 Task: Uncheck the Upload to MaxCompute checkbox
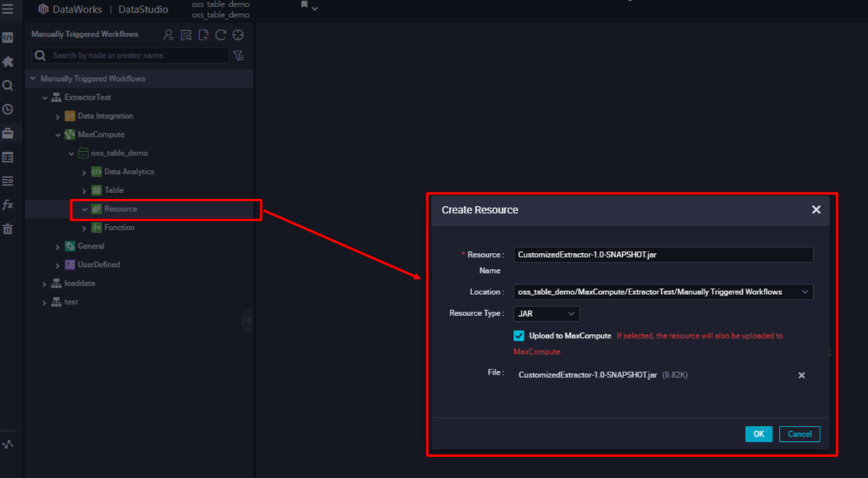coord(519,336)
